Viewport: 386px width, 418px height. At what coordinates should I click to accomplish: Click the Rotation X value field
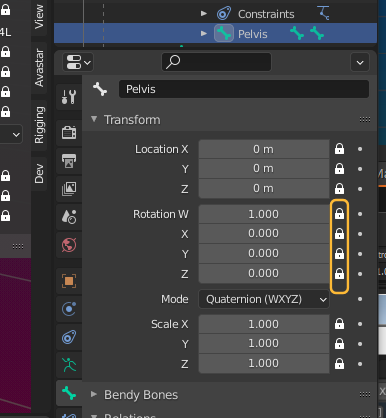coord(264,233)
